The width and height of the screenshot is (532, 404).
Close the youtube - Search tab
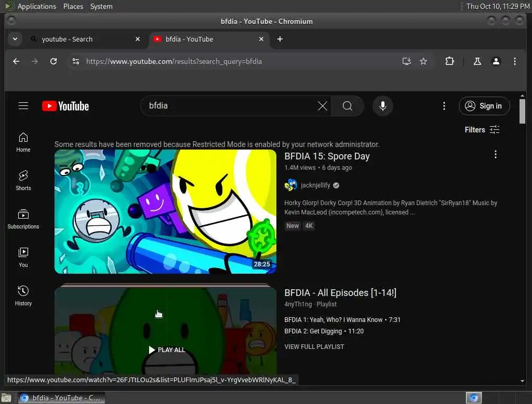click(x=137, y=39)
